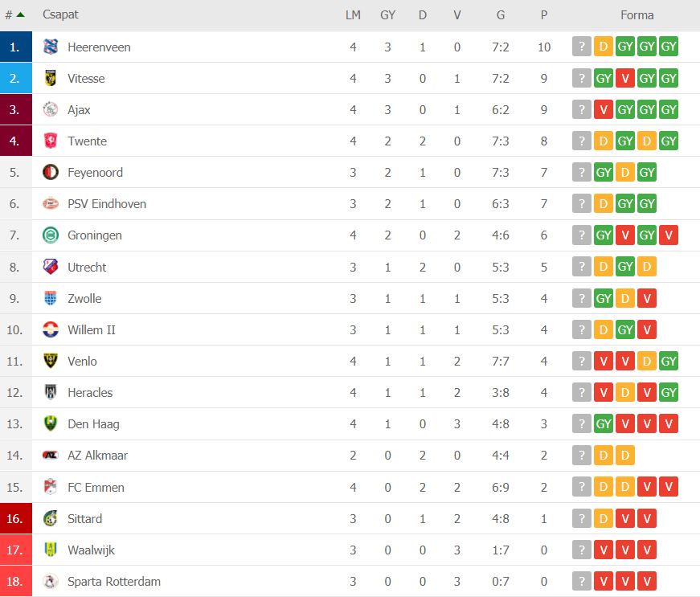Click the Willem II crest
This screenshot has height=597, width=700.
[x=51, y=329]
